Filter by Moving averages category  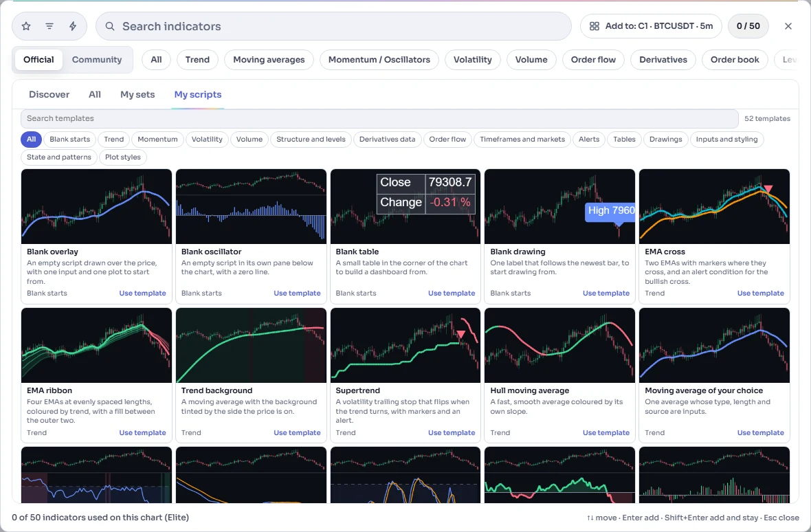(269, 60)
